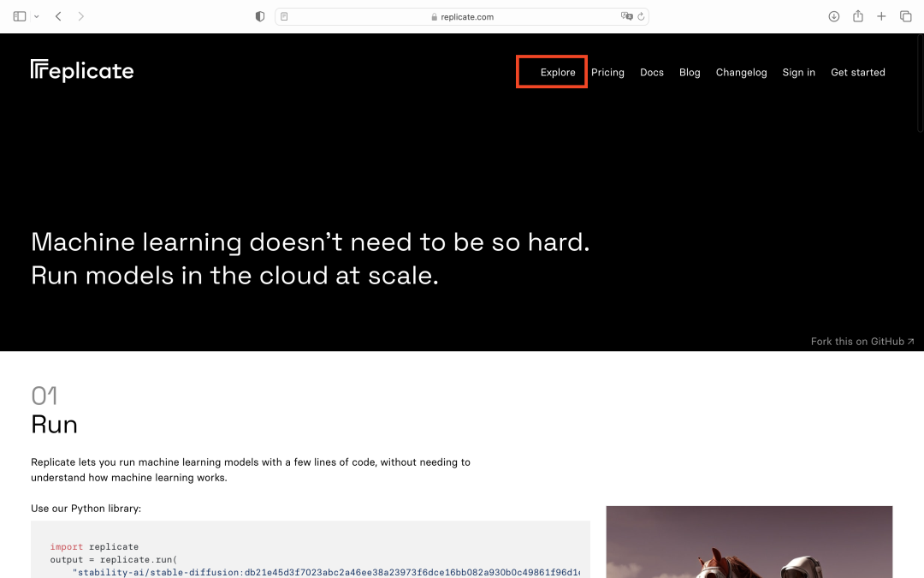Click the Get started button
The image size is (924, 578).
click(857, 73)
